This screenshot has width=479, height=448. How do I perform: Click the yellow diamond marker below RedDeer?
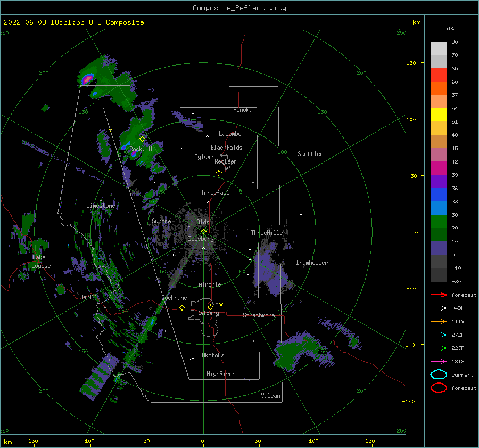(219, 173)
